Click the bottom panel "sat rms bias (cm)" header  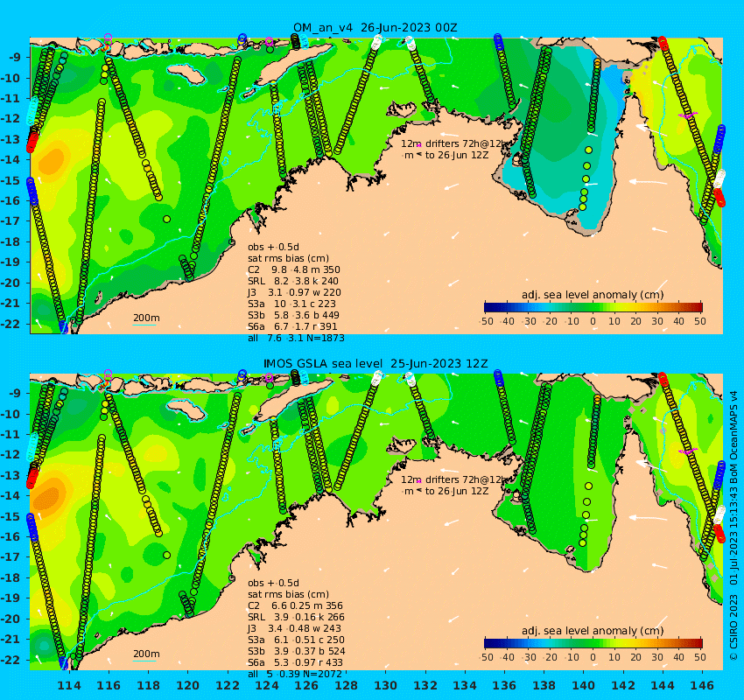288,594
